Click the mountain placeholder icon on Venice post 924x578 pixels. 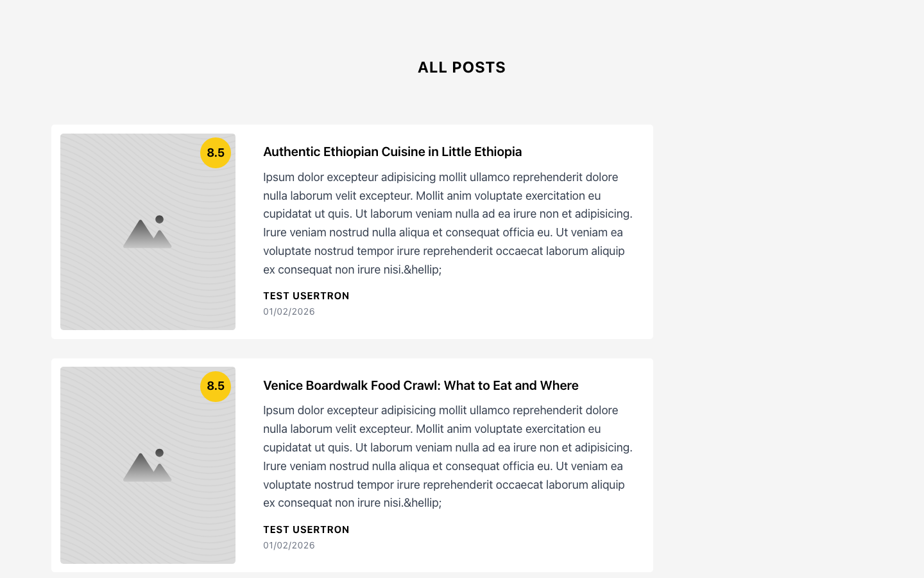[x=148, y=465]
